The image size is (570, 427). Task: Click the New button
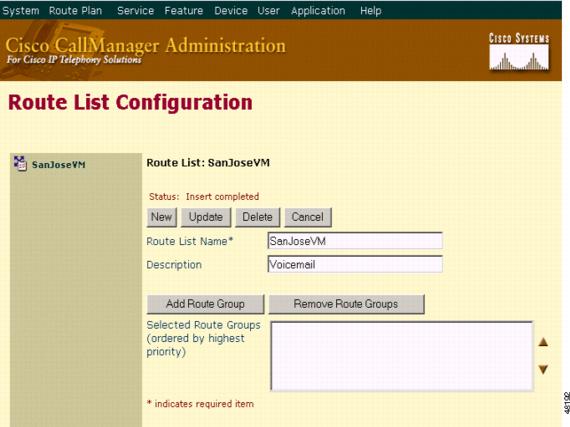pyautogui.click(x=161, y=217)
